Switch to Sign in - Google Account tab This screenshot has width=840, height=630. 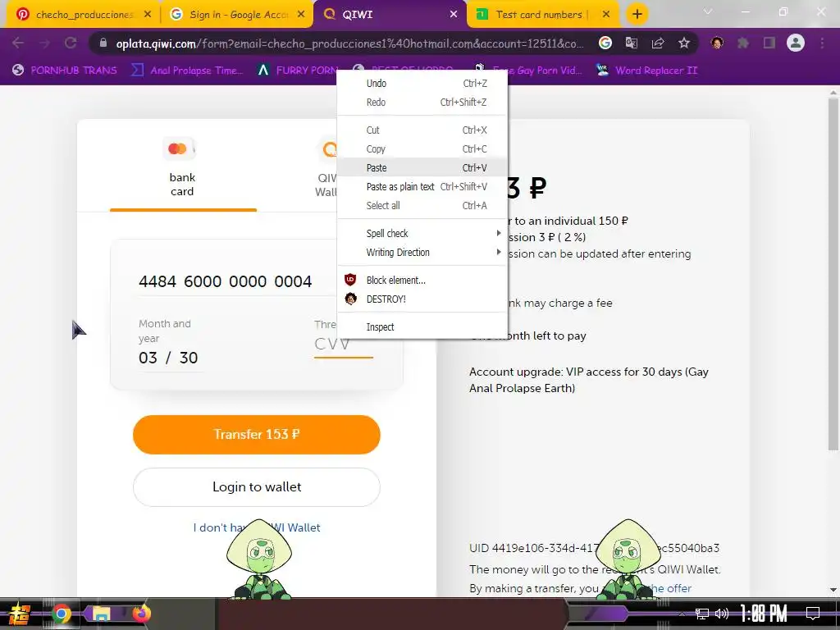237,15
